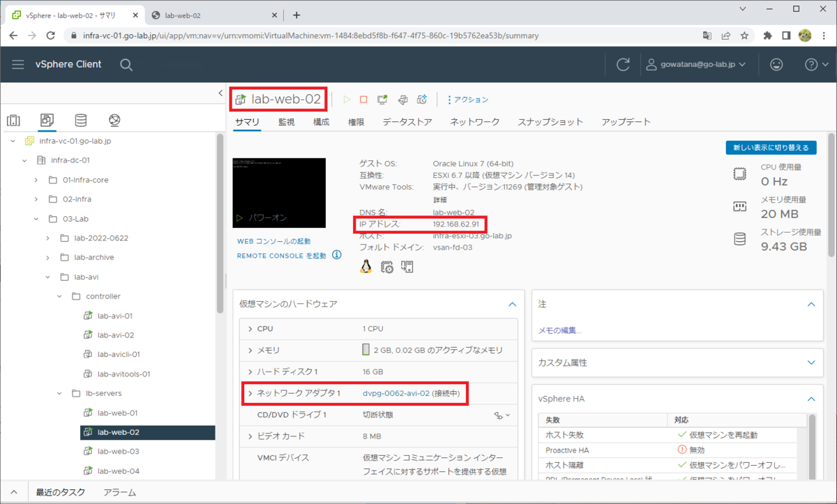Select the スナップショット tab
This screenshot has height=504, width=837.
click(550, 122)
